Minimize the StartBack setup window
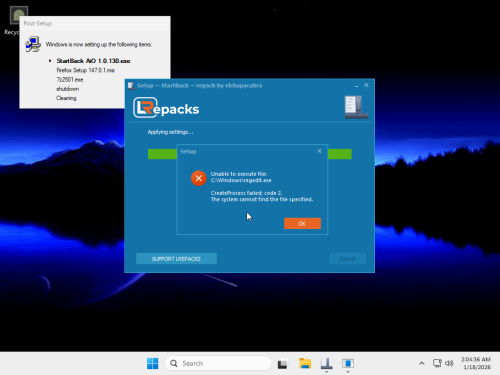Image resolution: width=500 pixels, height=375 pixels. pyautogui.click(x=356, y=85)
